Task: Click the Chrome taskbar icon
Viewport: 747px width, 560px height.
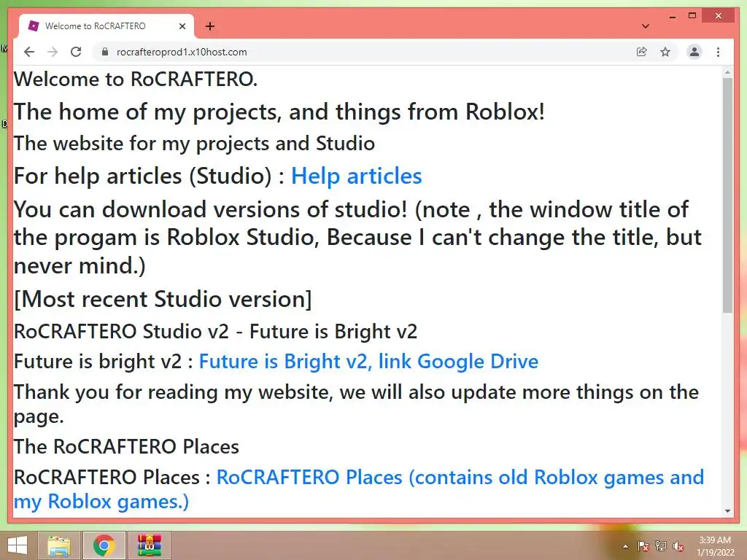Action: coord(104,545)
